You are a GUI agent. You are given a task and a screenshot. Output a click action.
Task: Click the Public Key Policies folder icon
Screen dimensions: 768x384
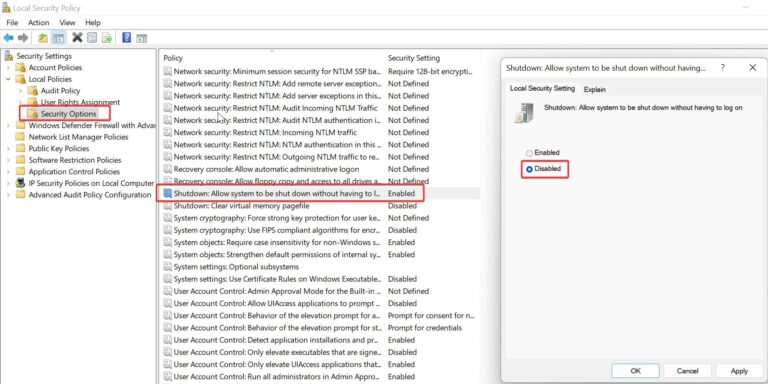(x=21, y=148)
